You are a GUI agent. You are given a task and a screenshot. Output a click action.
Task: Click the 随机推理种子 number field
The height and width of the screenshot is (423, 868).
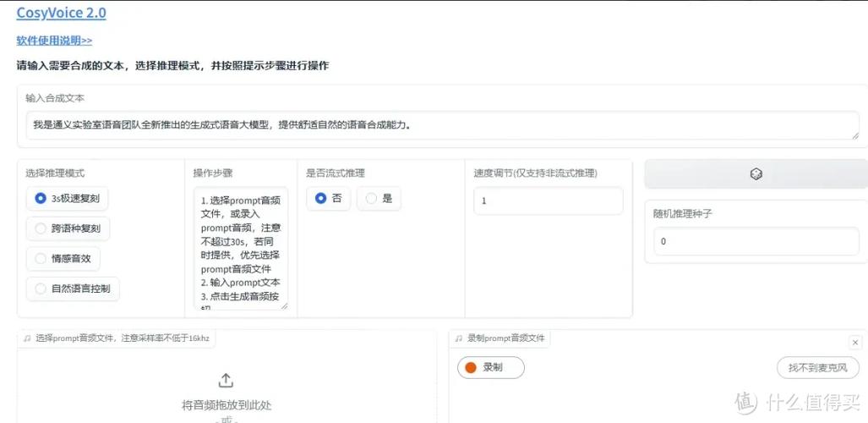coord(756,241)
